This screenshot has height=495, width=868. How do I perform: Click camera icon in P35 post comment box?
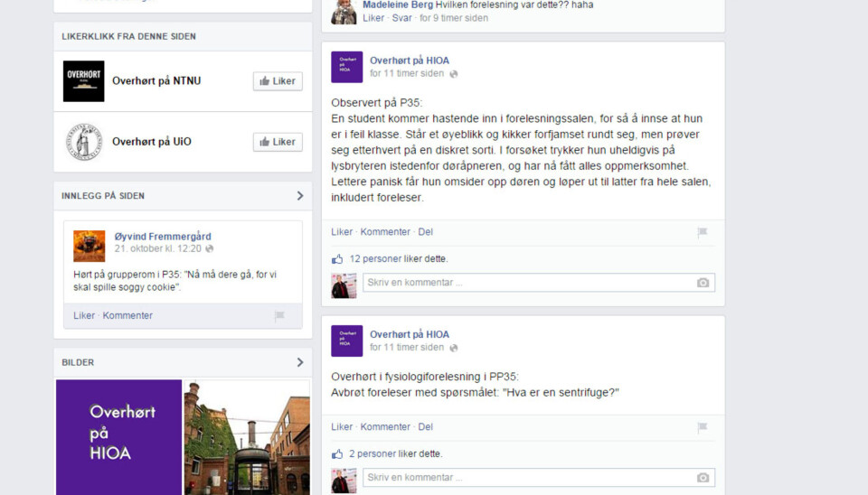703,283
